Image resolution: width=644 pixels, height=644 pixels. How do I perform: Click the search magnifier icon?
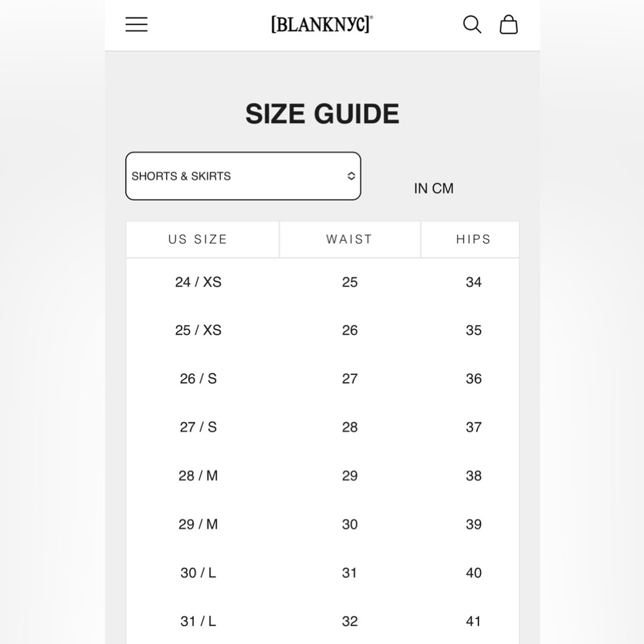pos(472,24)
